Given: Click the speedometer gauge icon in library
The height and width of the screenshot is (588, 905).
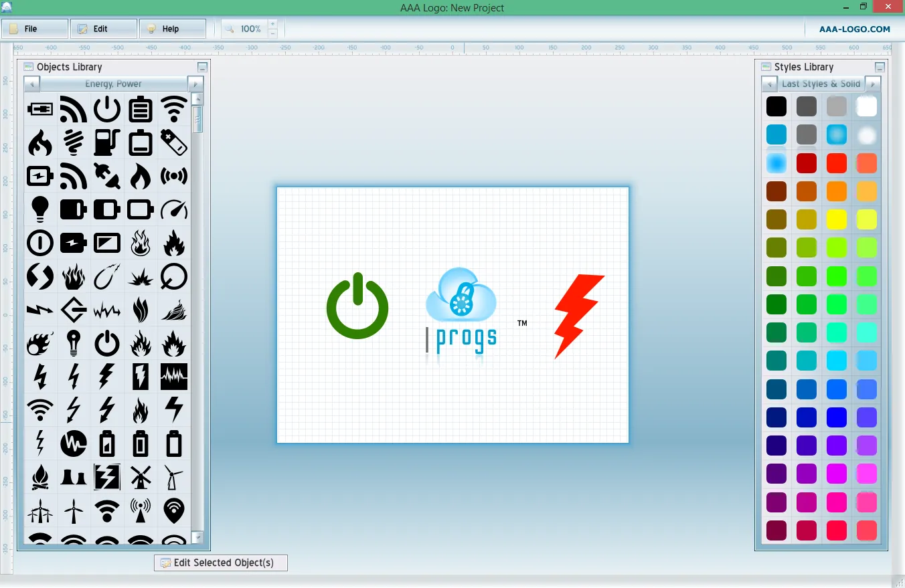Looking at the screenshot, I should (174, 209).
